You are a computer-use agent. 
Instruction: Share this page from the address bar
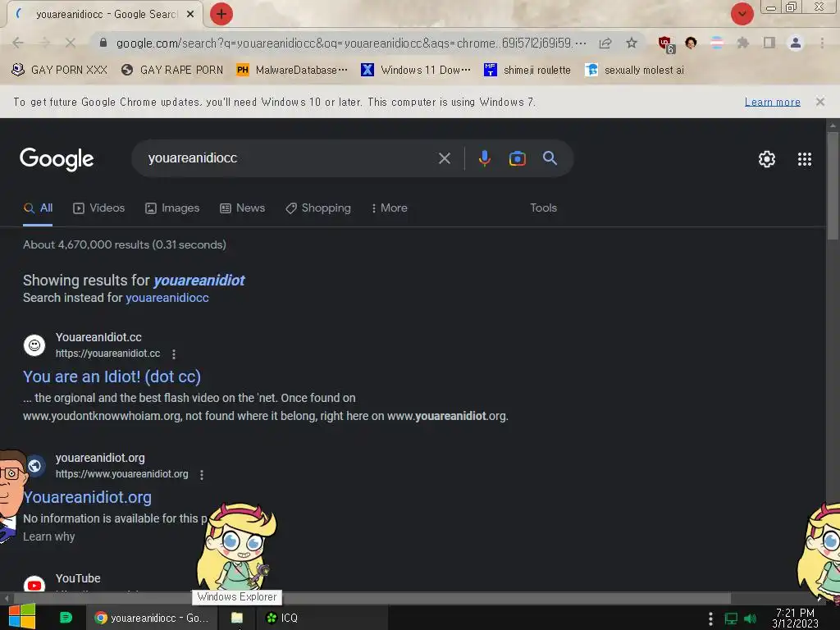coord(605,43)
